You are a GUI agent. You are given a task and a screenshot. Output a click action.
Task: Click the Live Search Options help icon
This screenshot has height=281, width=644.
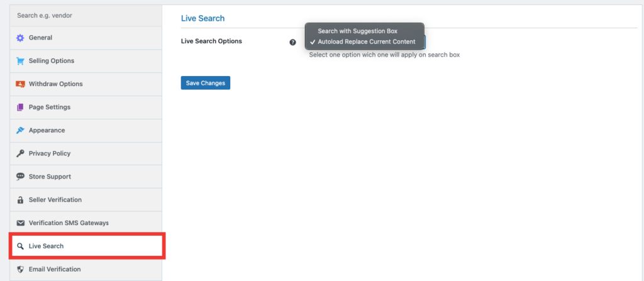(x=292, y=42)
